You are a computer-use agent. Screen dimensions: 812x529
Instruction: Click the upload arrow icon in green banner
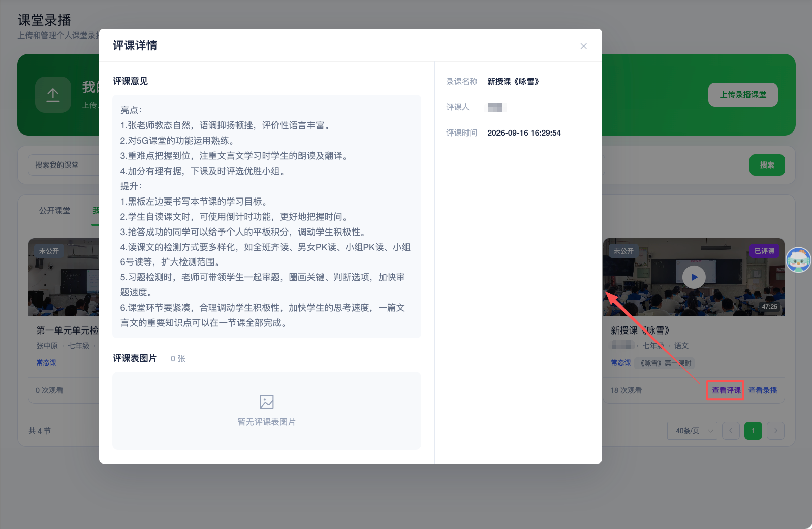[53, 94]
